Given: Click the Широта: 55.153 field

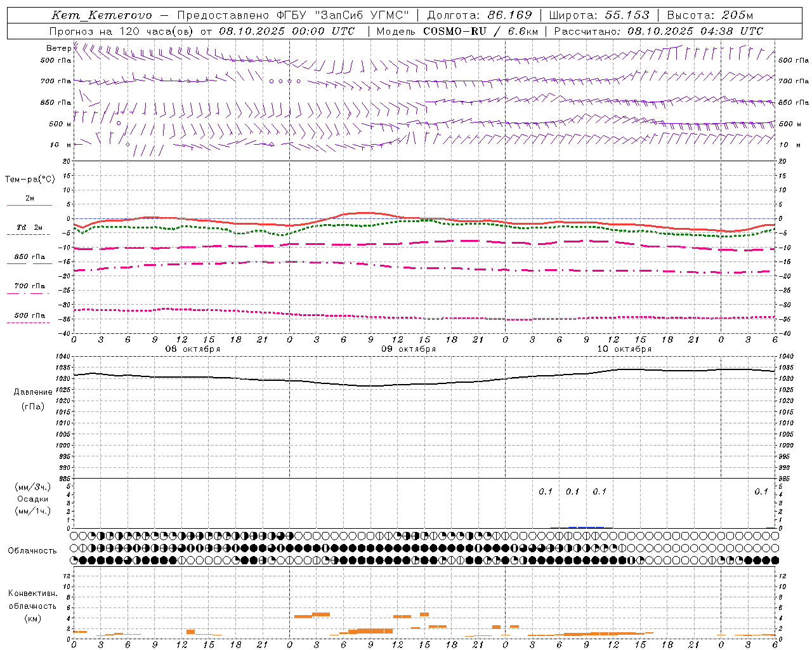Looking at the screenshot, I should coord(599,15).
